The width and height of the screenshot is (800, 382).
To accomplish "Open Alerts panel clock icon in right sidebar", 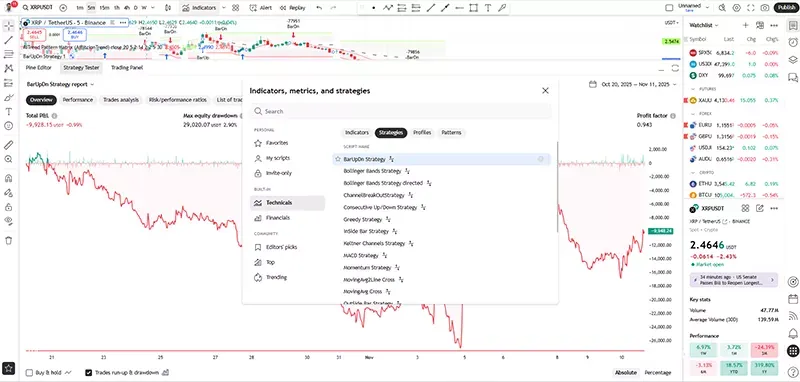I will pos(793,42).
